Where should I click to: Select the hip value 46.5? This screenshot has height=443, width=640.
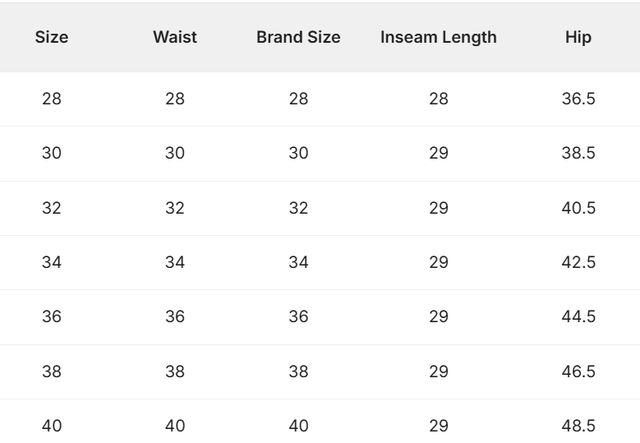(578, 371)
